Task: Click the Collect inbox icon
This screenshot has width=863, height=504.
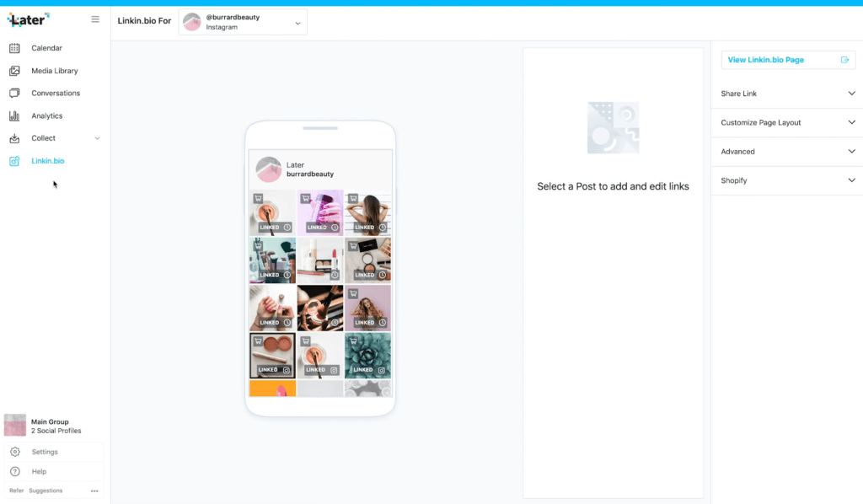Action: (x=14, y=138)
